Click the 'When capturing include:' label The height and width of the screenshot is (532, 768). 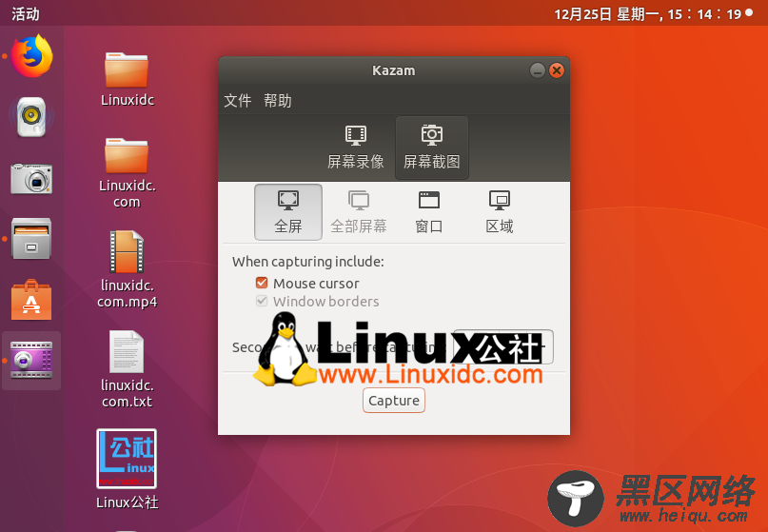click(x=308, y=262)
